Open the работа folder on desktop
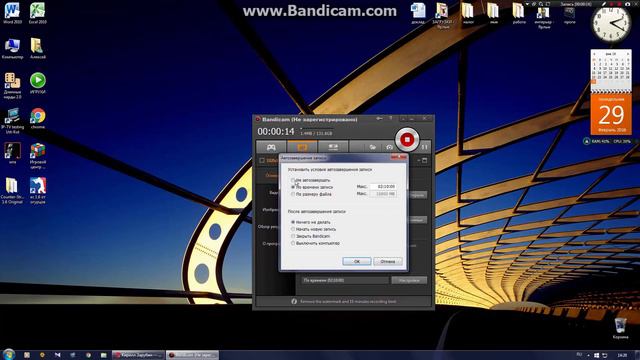640x360 pixels. point(519,13)
